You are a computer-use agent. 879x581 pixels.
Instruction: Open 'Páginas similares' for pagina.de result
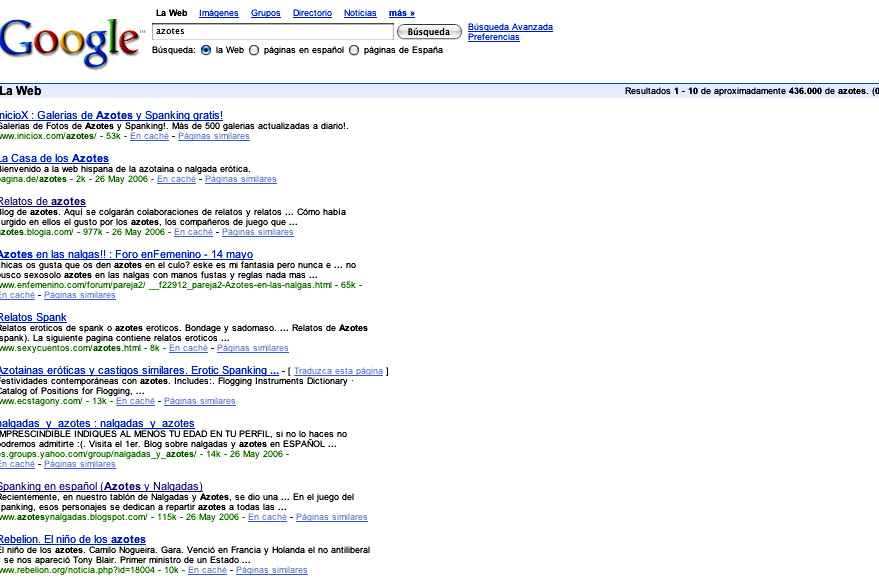click(x=240, y=179)
